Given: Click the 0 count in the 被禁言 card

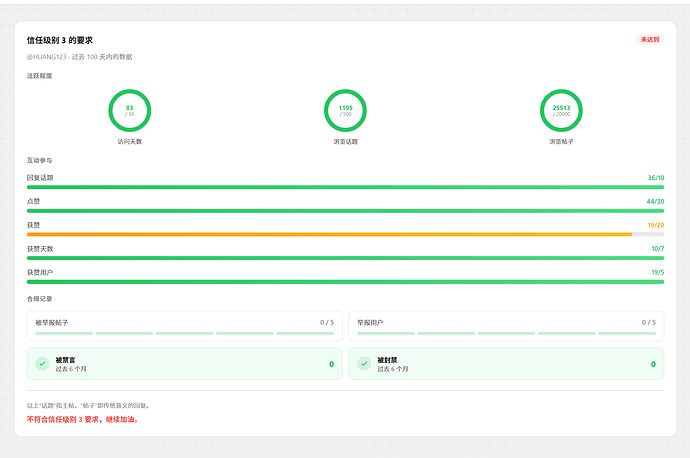Looking at the screenshot, I should [331, 364].
